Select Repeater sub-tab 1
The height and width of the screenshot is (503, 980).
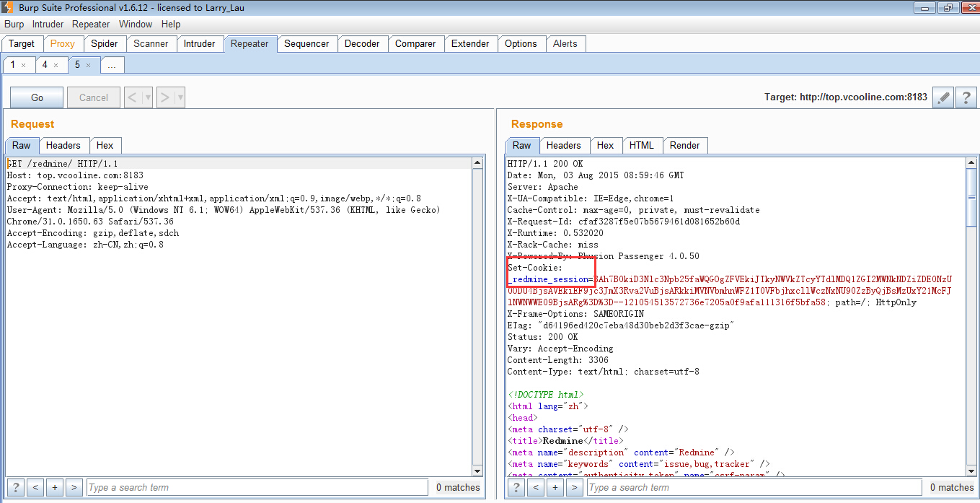pyautogui.click(x=13, y=65)
